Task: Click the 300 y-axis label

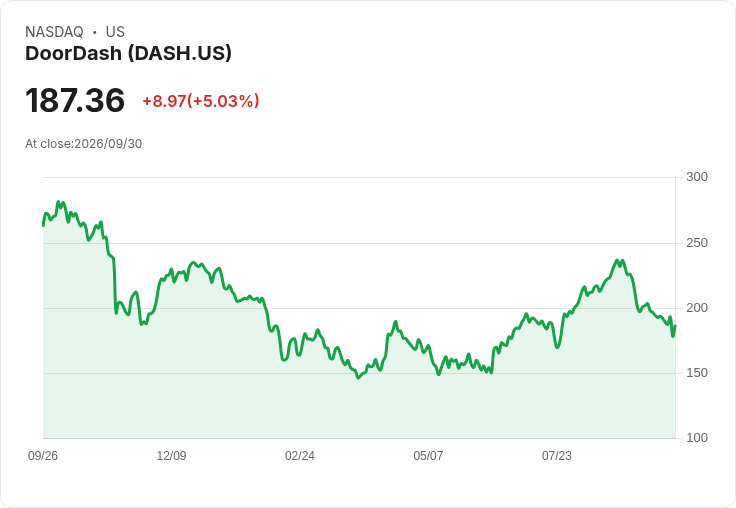Action: pos(697,177)
